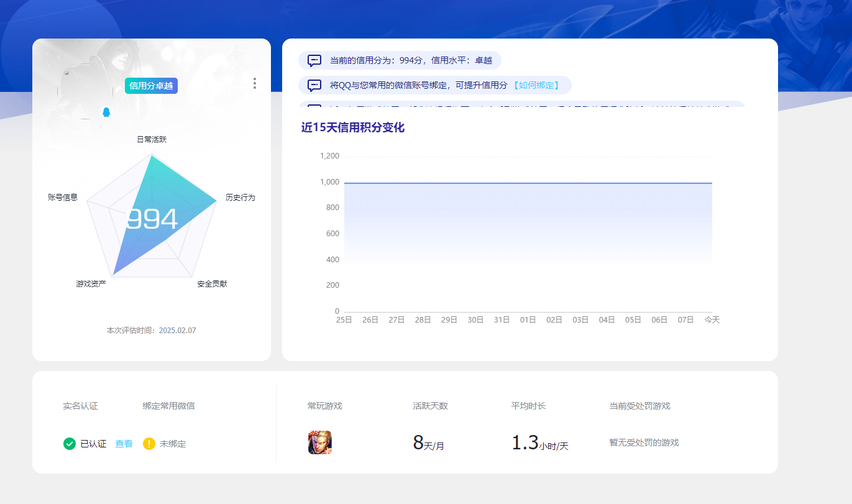
Task: Click the 今天 label on the chart axis
Action: point(712,319)
